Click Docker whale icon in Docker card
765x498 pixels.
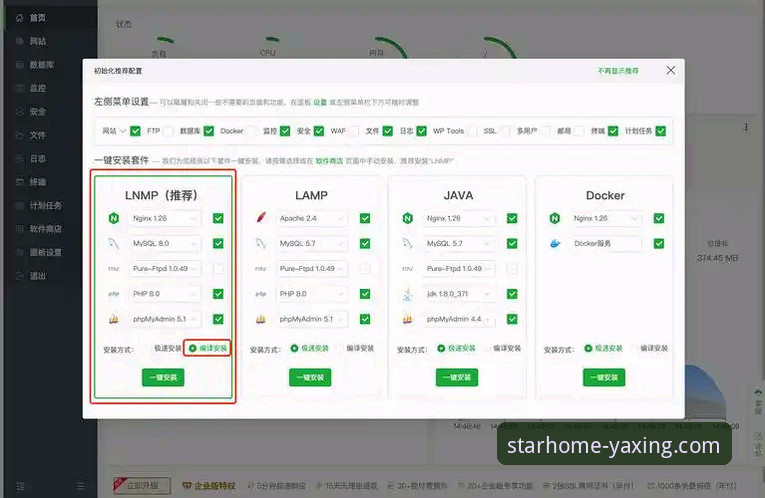pos(555,243)
